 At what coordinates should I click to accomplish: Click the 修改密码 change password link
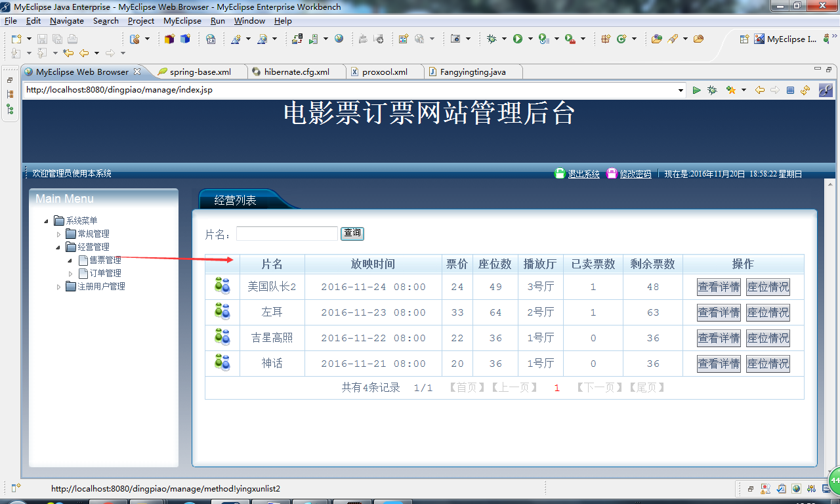(635, 174)
